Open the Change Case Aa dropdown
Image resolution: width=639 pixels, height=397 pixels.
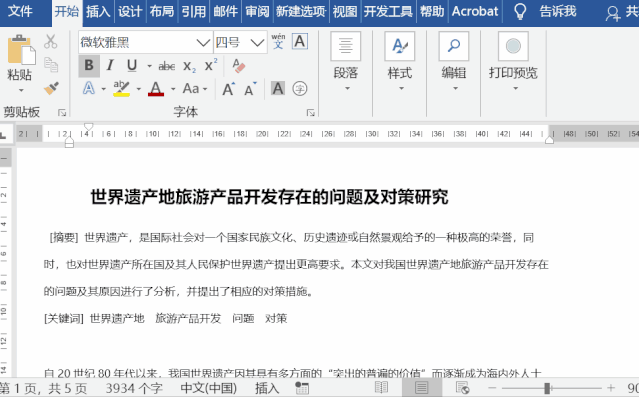(x=195, y=88)
